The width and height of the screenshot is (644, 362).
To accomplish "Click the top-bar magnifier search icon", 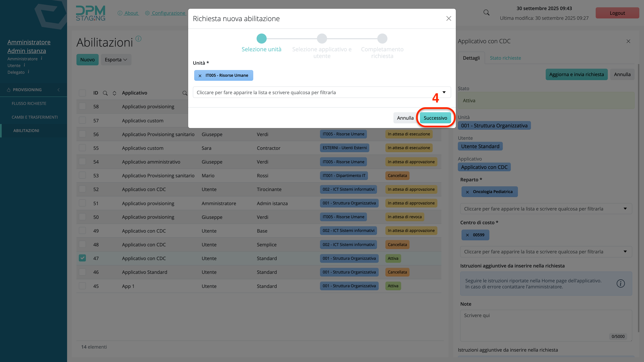I will tap(486, 13).
